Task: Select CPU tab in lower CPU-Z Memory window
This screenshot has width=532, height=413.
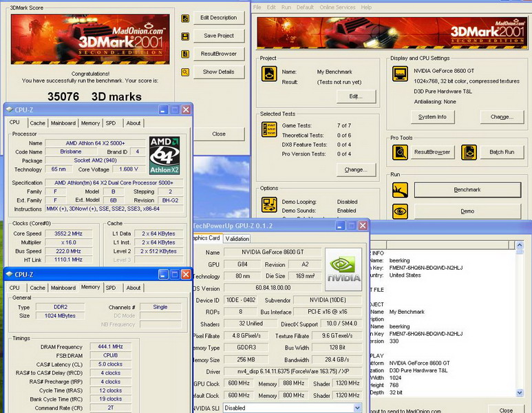Action: (x=14, y=288)
